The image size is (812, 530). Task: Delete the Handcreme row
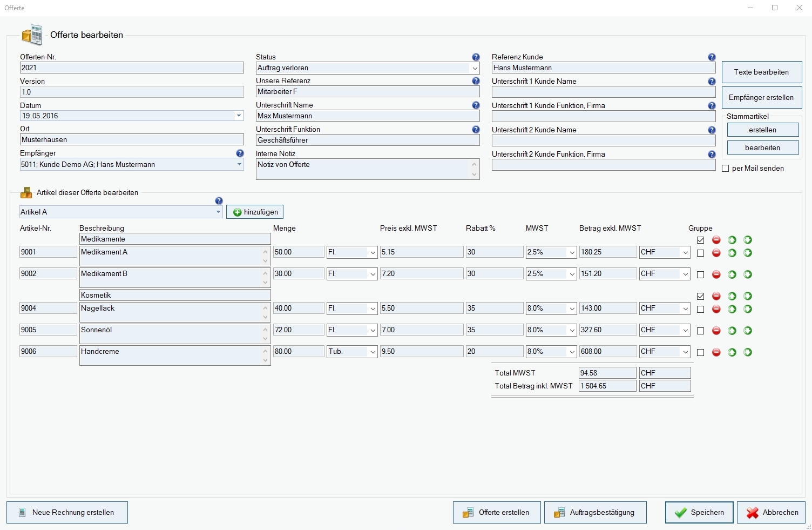(x=716, y=352)
